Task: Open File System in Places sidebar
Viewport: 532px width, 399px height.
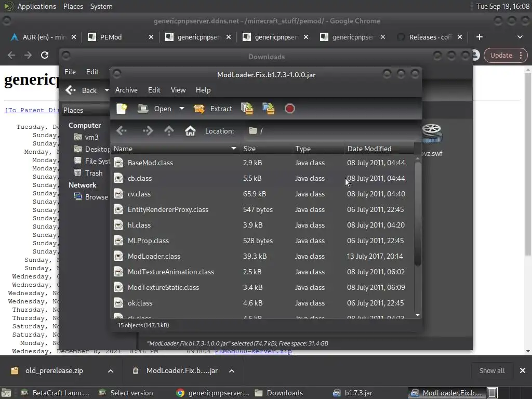Action: (91, 161)
